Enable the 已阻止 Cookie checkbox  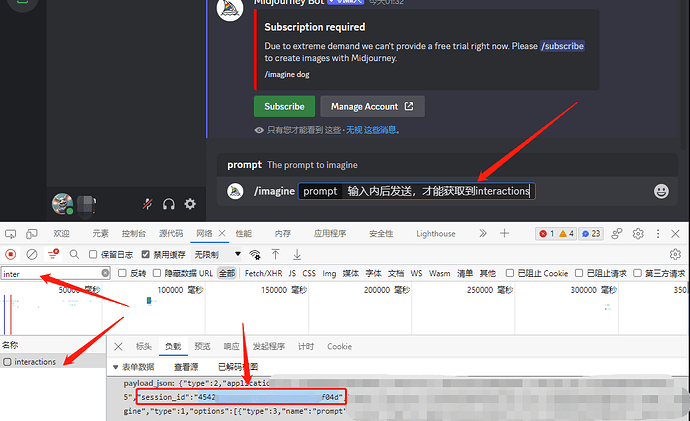click(510, 273)
